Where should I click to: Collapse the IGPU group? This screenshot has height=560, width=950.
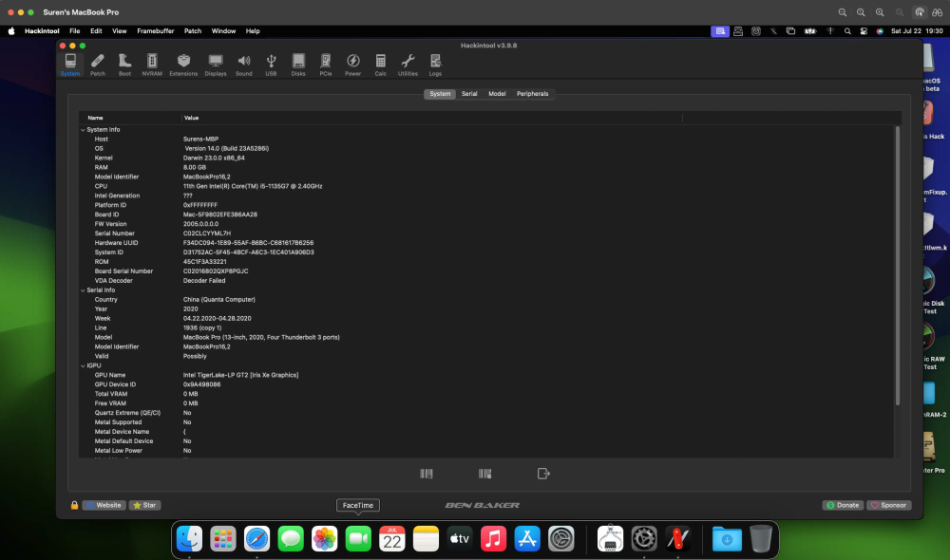click(83, 365)
